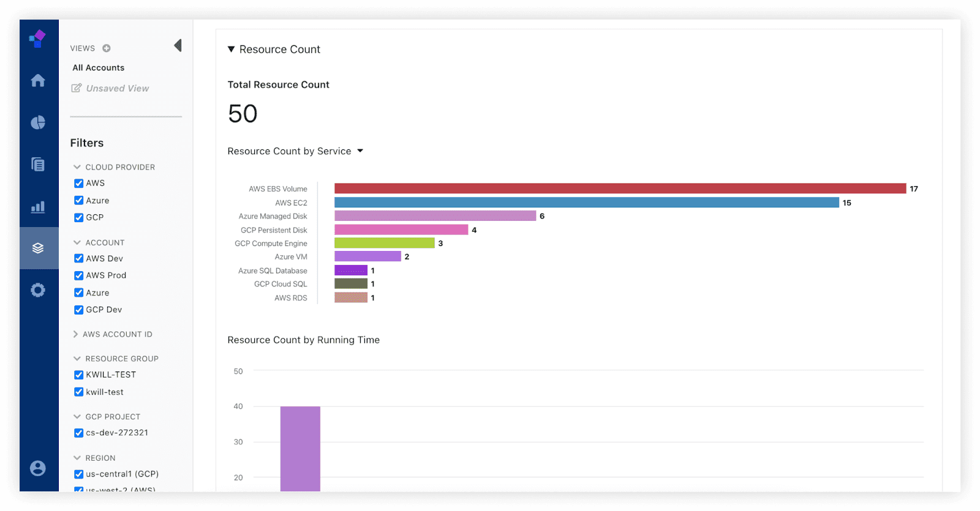
Task: Click the GCP Cloud SQL bar
Action: click(351, 283)
